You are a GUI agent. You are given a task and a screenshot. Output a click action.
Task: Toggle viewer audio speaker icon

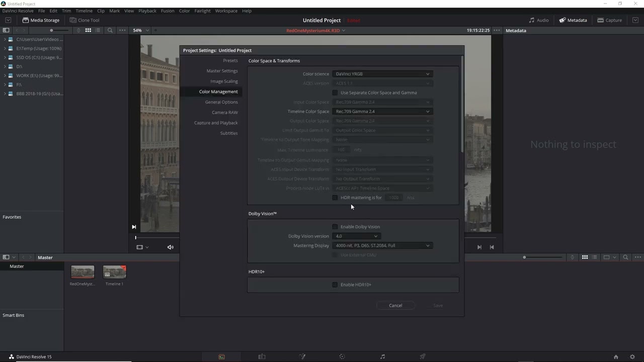(x=170, y=247)
